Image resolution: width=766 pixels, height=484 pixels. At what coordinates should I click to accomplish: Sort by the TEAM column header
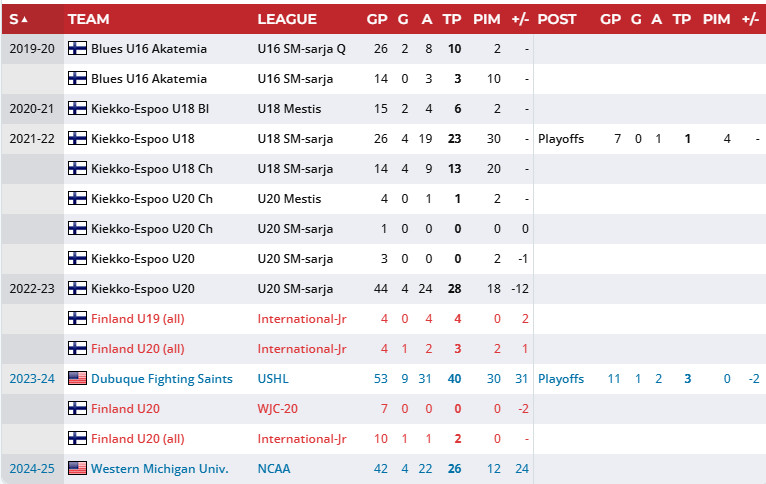[x=88, y=19]
